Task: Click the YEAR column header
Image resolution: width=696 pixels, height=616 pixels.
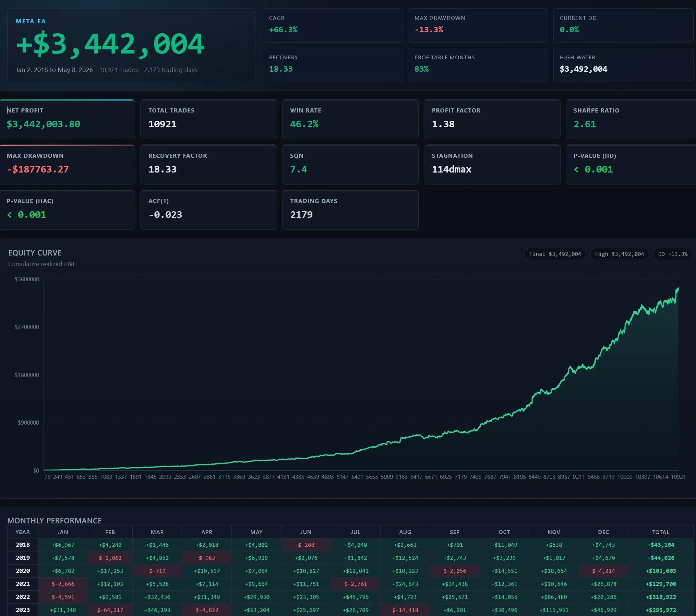Action: coord(23,532)
